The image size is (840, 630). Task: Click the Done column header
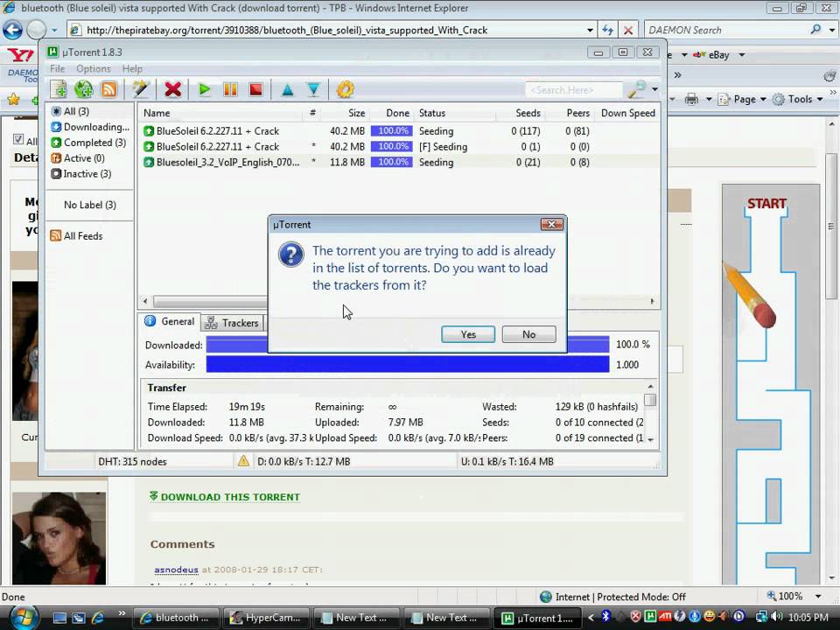coord(397,113)
